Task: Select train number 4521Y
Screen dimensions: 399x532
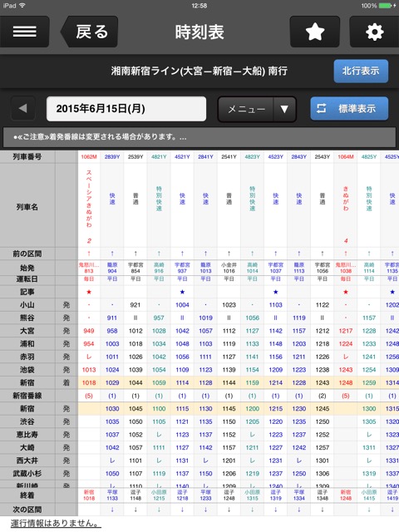Action: click(x=182, y=157)
